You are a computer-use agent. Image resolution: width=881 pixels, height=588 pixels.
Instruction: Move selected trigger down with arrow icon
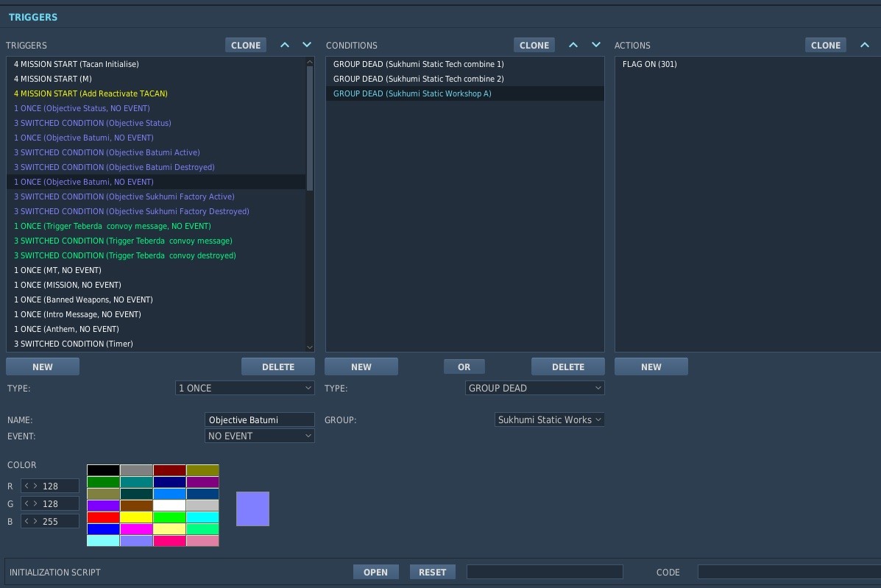[307, 45]
